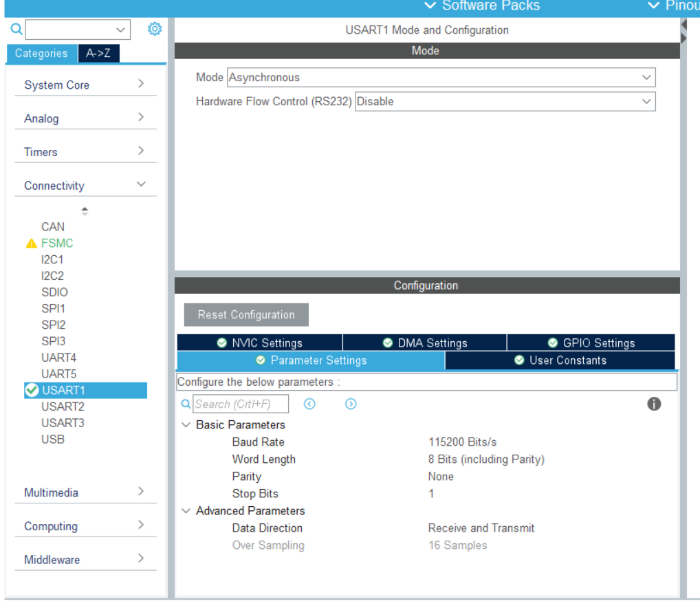Image resolution: width=700 pixels, height=608 pixels.
Task: Click the Reset Configuration button
Action: [246, 315]
